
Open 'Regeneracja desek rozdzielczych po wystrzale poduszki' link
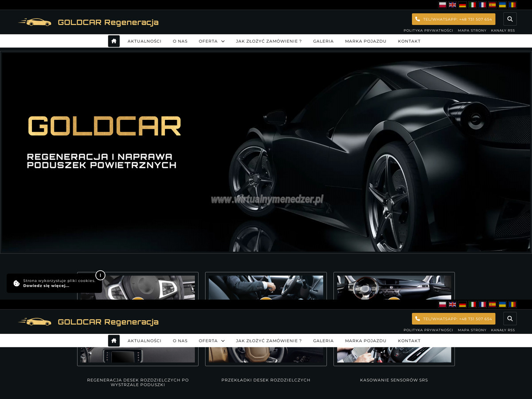click(138, 382)
